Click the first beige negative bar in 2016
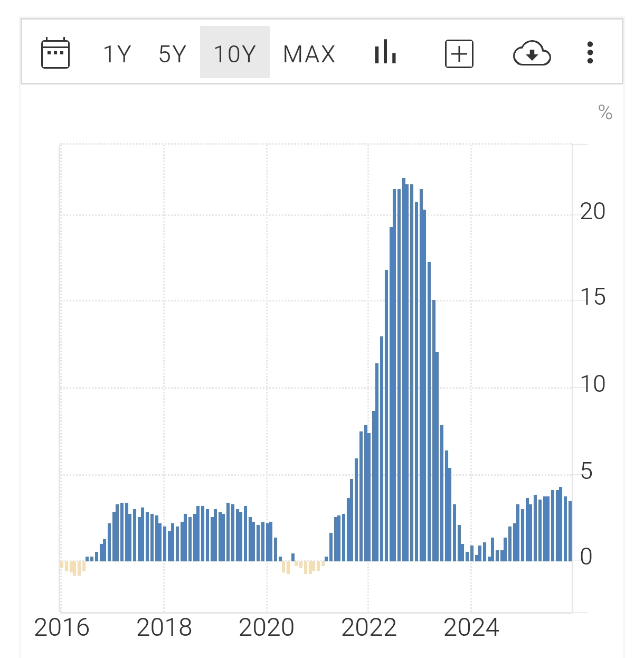644x658 pixels. point(62,565)
